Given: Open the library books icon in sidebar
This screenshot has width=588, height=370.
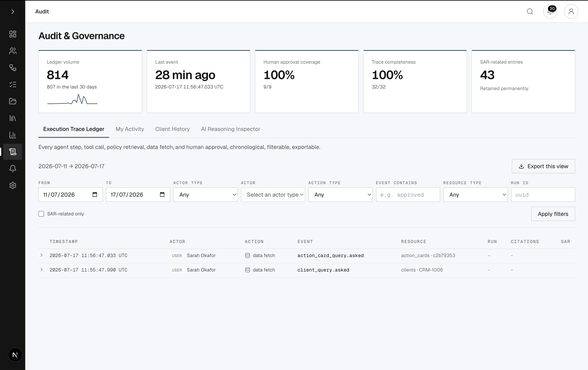Looking at the screenshot, I should click(13, 118).
